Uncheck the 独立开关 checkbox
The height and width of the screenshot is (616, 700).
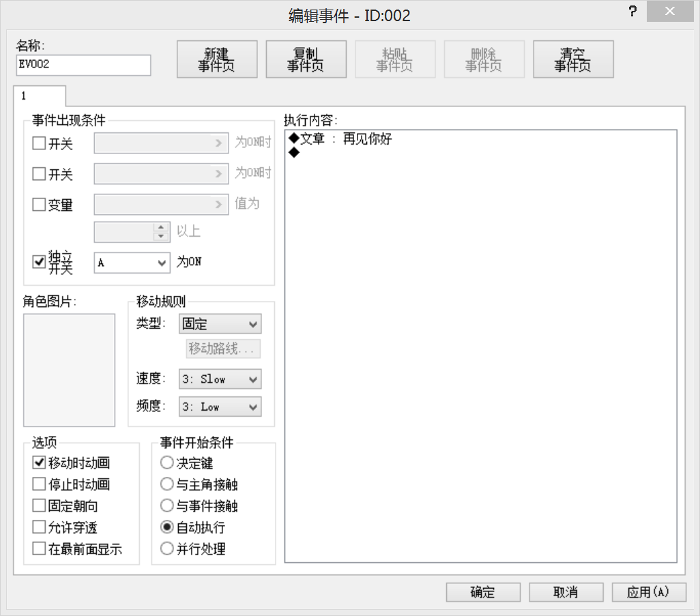[x=40, y=261]
